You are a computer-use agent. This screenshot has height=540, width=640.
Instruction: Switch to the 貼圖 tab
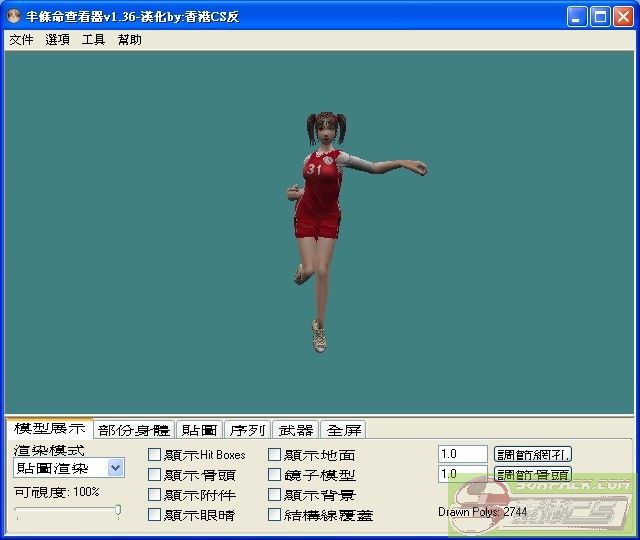199,430
